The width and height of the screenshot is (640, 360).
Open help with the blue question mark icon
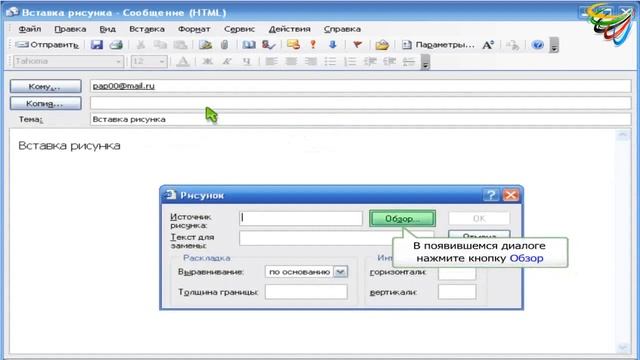pos(538,44)
